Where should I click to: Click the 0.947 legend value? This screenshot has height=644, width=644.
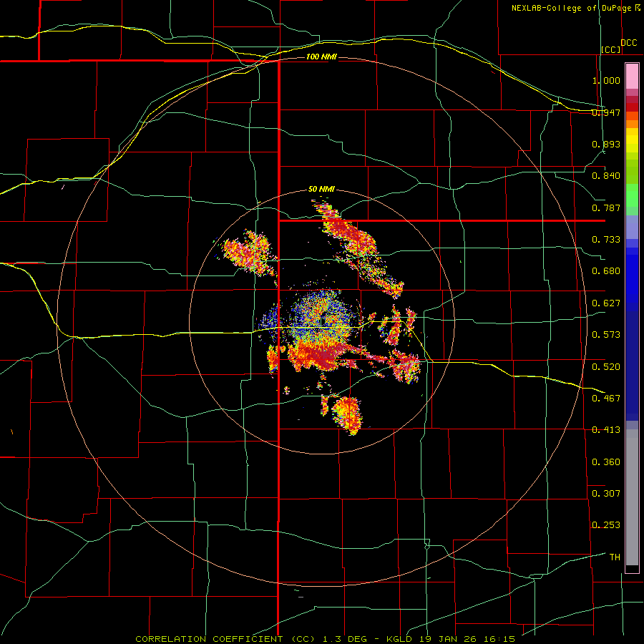(606, 112)
